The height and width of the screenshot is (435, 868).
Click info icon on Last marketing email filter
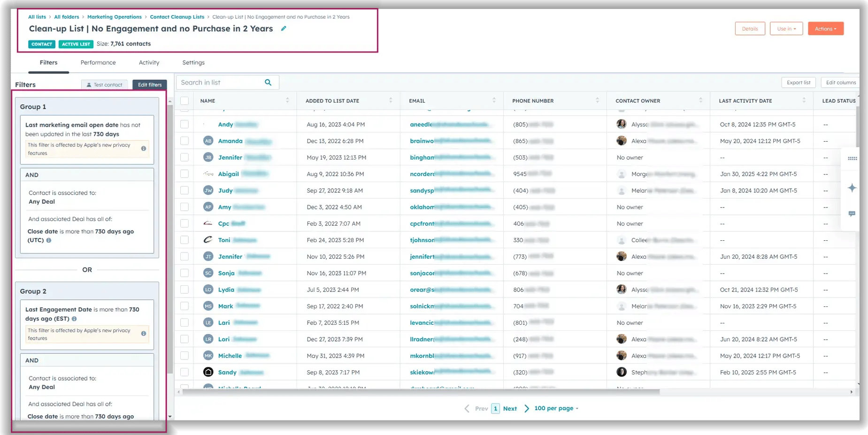pyautogui.click(x=144, y=149)
